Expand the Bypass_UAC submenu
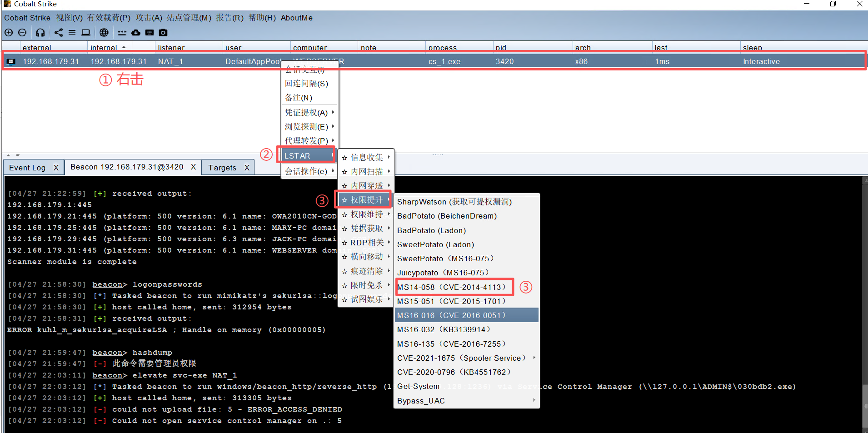 467,401
